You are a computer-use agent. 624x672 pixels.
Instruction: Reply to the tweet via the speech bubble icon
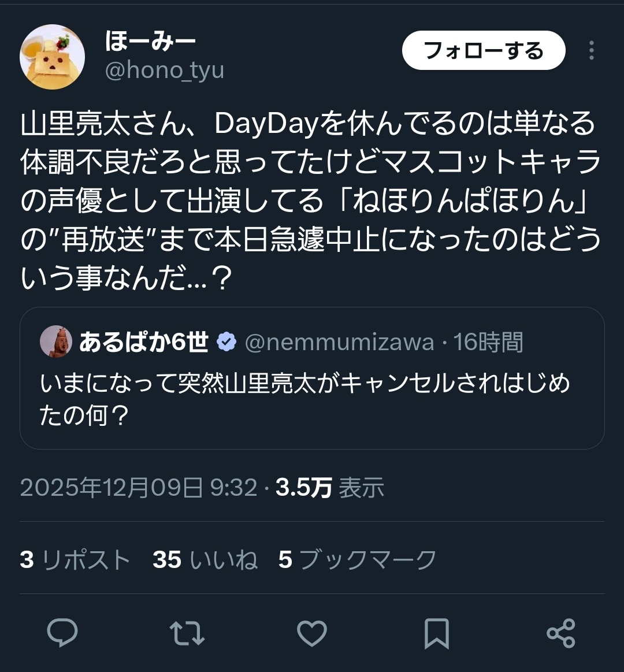pos(62,633)
